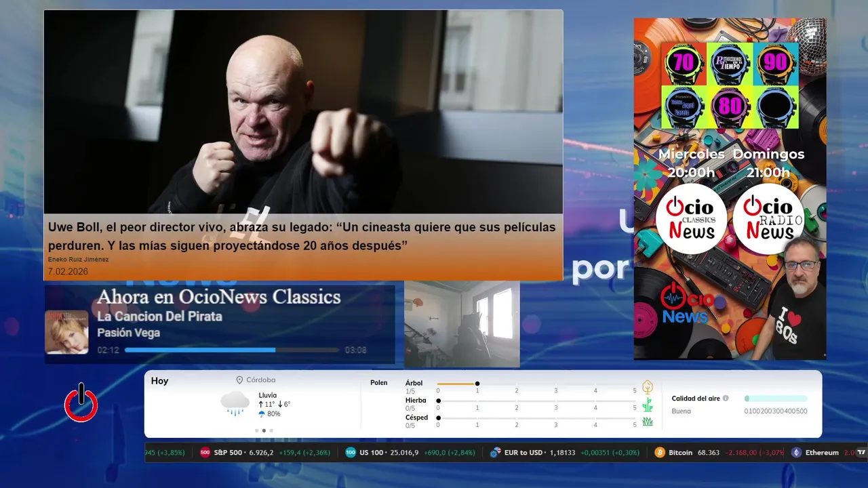Click the Ocio Classics News round logo

(691, 219)
